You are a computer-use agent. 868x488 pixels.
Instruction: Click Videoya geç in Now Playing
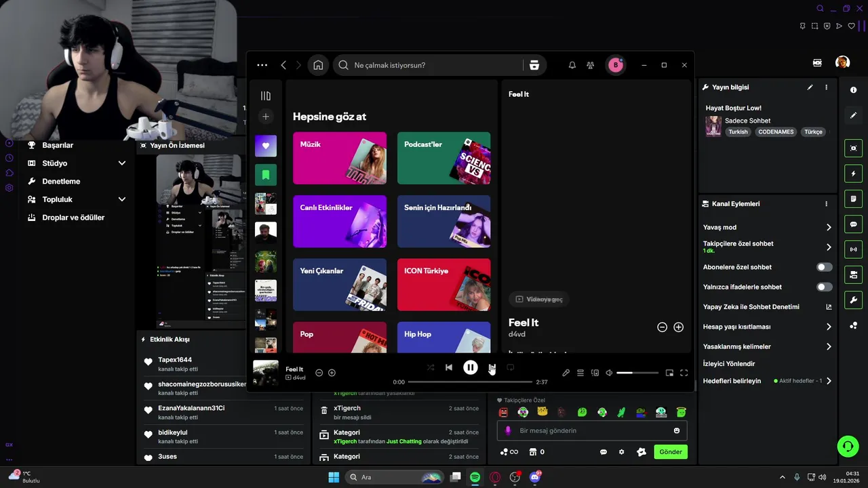(x=538, y=299)
